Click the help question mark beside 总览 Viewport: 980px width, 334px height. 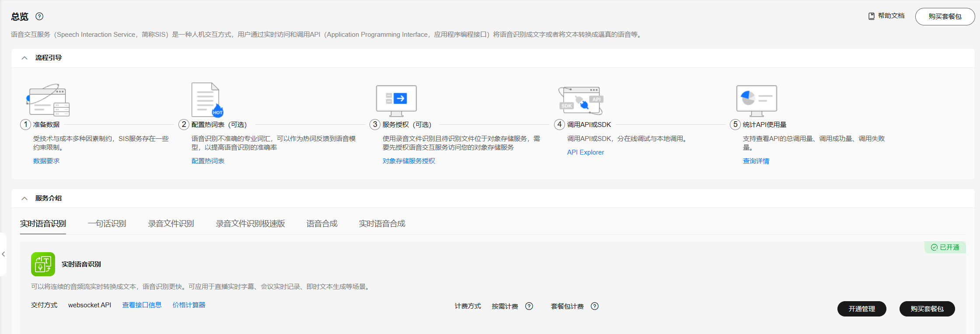coord(39,17)
